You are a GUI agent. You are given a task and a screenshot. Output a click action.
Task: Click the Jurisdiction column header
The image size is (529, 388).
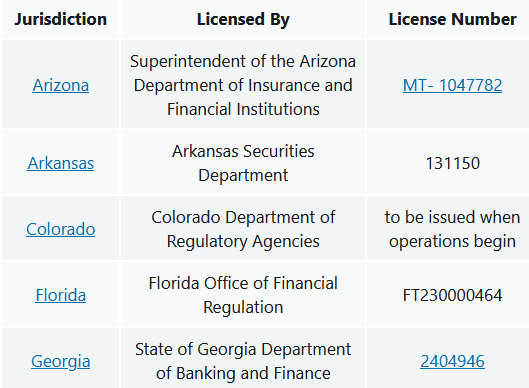[61, 19]
